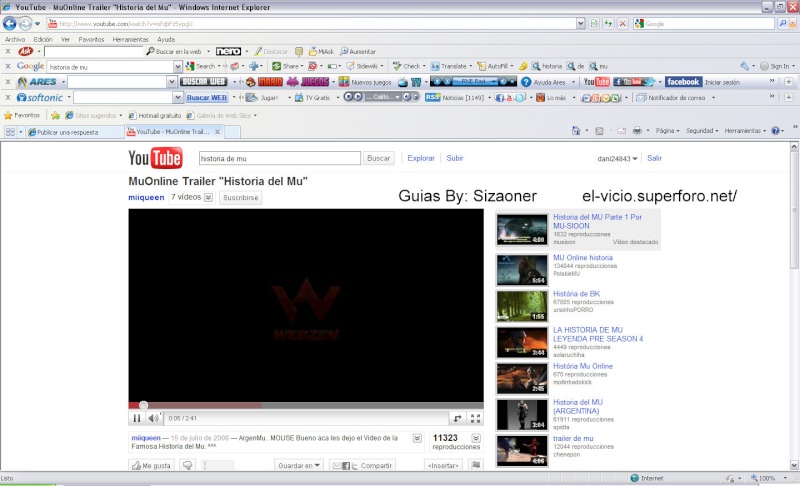Open the Guardar en dropdown
The height and width of the screenshot is (486, 800).
[x=299, y=465]
